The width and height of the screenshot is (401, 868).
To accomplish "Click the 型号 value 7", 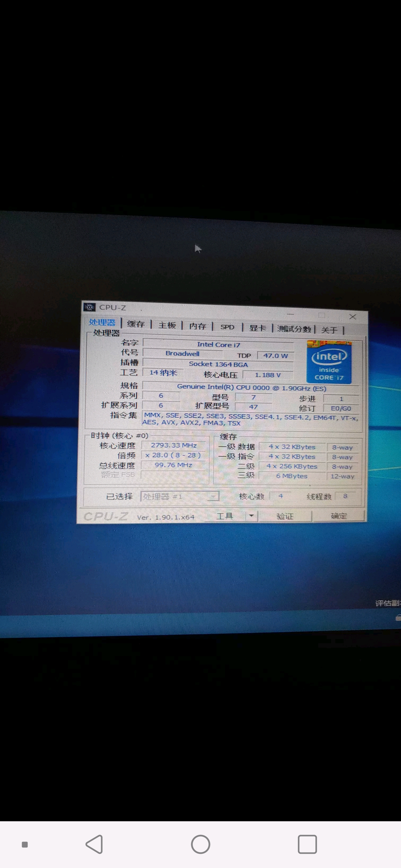I will pos(253,397).
